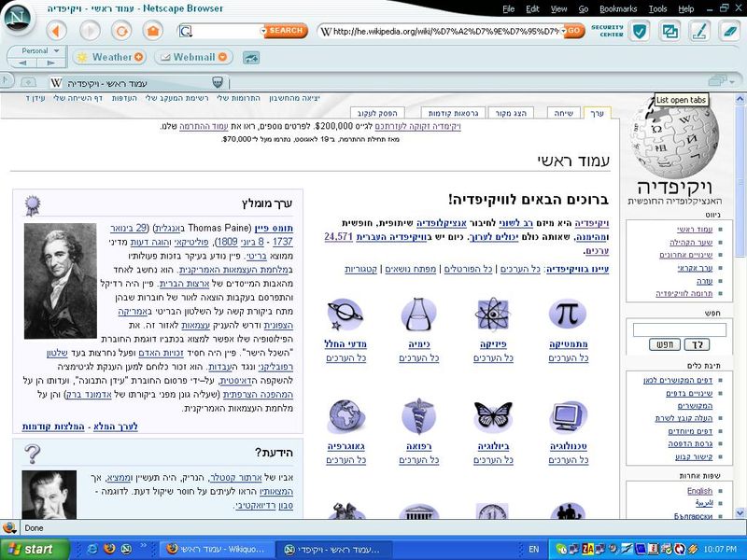747x560 pixels.
Task: Click the Weather toolbar button
Action: tap(111, 57)
